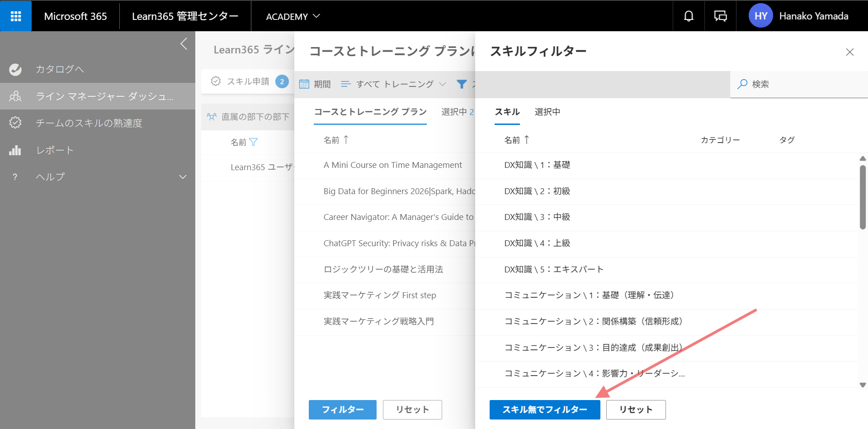
Task: Click Microsoft 365 header link
Action: pos(75,16)
